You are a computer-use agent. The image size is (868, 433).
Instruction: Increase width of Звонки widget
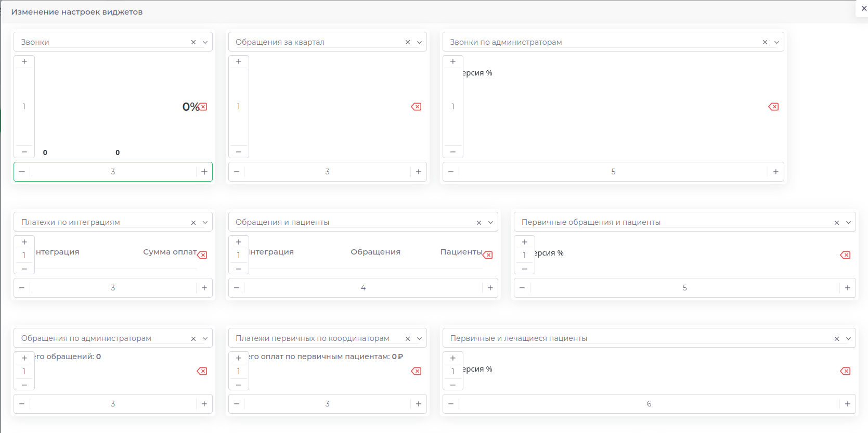pos(204,172)
